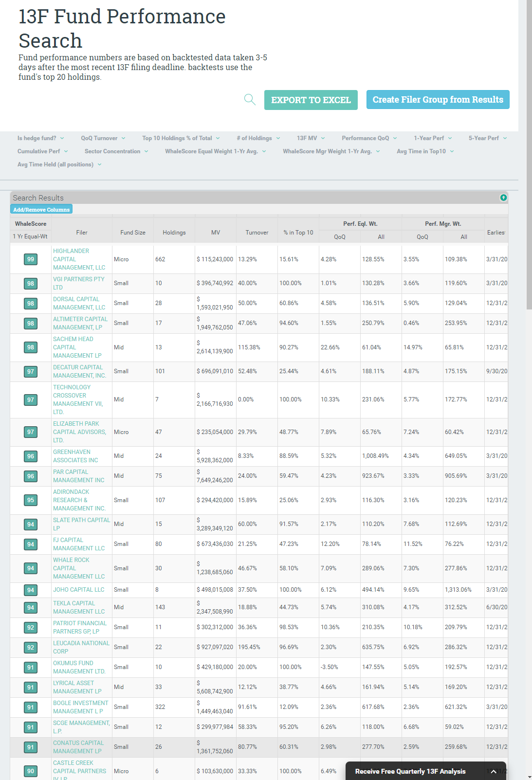This screenshot has height=780, width=532.
Task: Open the Is hedge fund? filter dropdown
Action: pyautogui.click(x=41, y=138)
